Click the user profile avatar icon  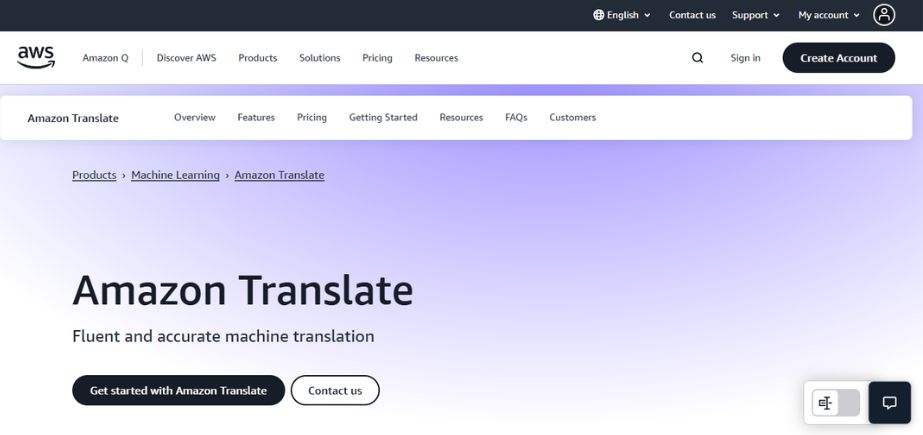tap(884, 15)
